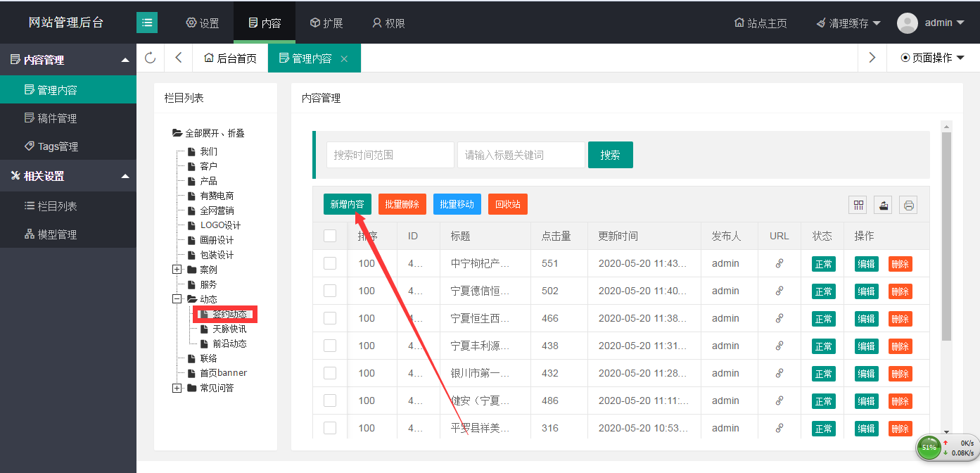
Task: Open the 后台首页 tab
Action: (230, 58)
